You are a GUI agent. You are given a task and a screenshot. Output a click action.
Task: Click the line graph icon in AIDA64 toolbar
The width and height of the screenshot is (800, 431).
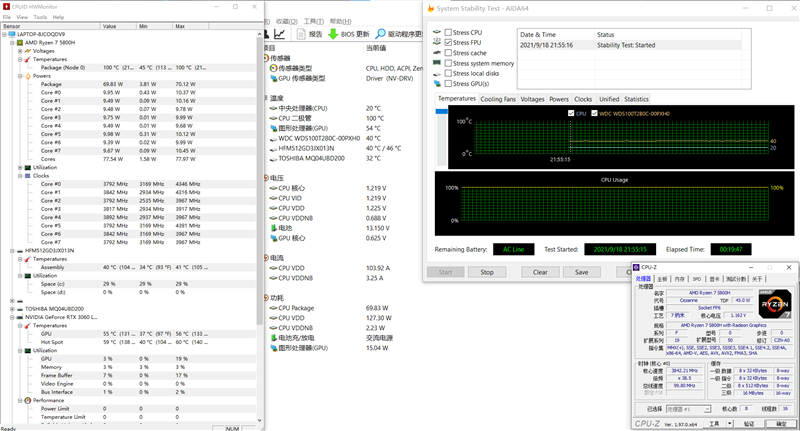tap(279, 34)
